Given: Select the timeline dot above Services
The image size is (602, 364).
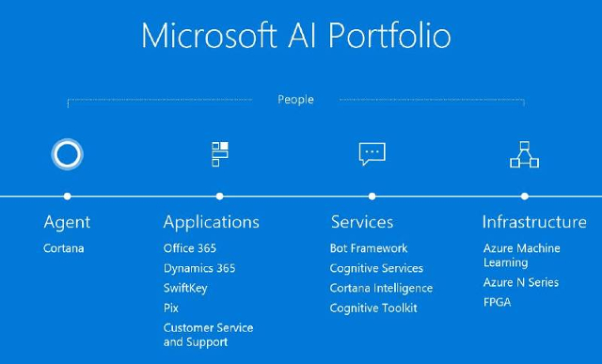Looking at the screenshot, I should (x=372, y=197).
